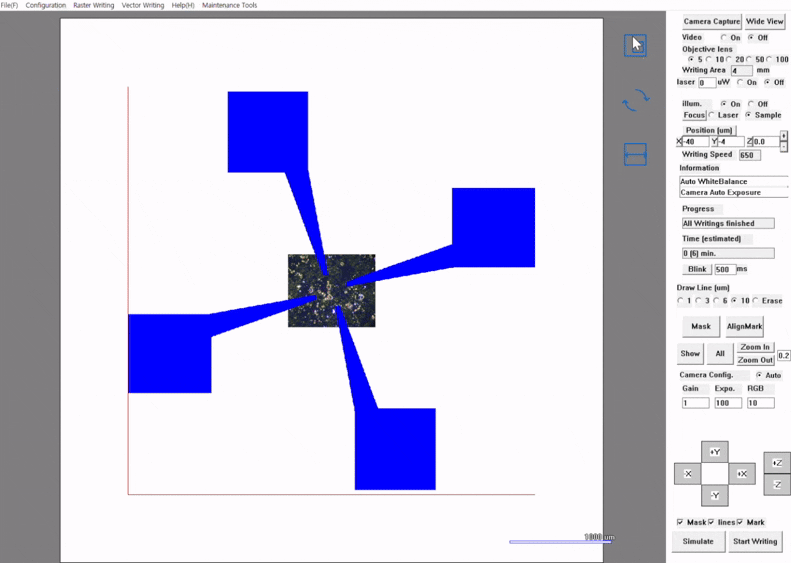Toggle the lines checkbox
The image size is (791, 563).
pyautogui.click(x=711, y=522)
